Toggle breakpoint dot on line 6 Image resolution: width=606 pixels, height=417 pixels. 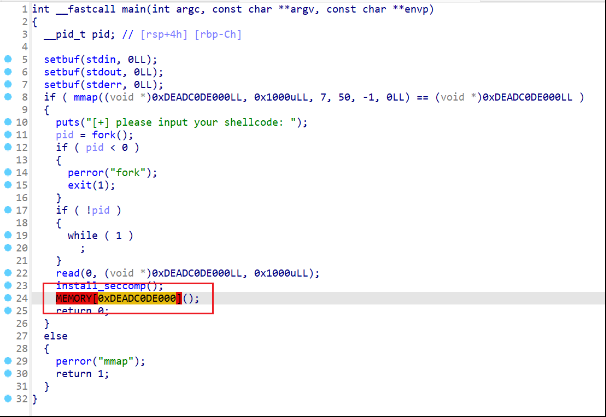coord(8,71)
